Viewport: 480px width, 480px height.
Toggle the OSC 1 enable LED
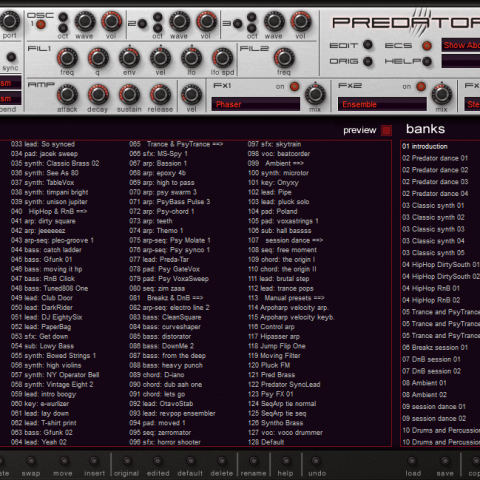click(41, 24)
